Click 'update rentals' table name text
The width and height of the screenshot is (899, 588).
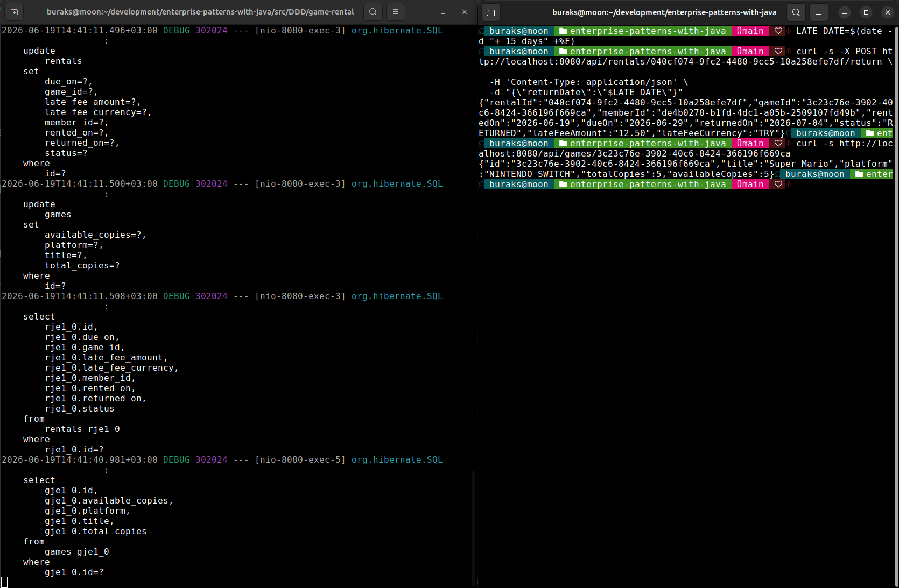(x=64, y=61)
